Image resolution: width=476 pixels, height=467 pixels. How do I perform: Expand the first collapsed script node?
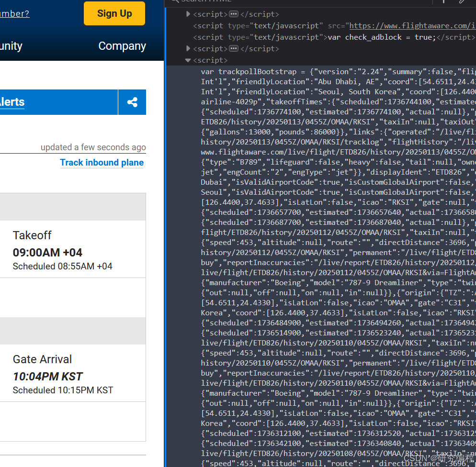[x=188, y=14]
